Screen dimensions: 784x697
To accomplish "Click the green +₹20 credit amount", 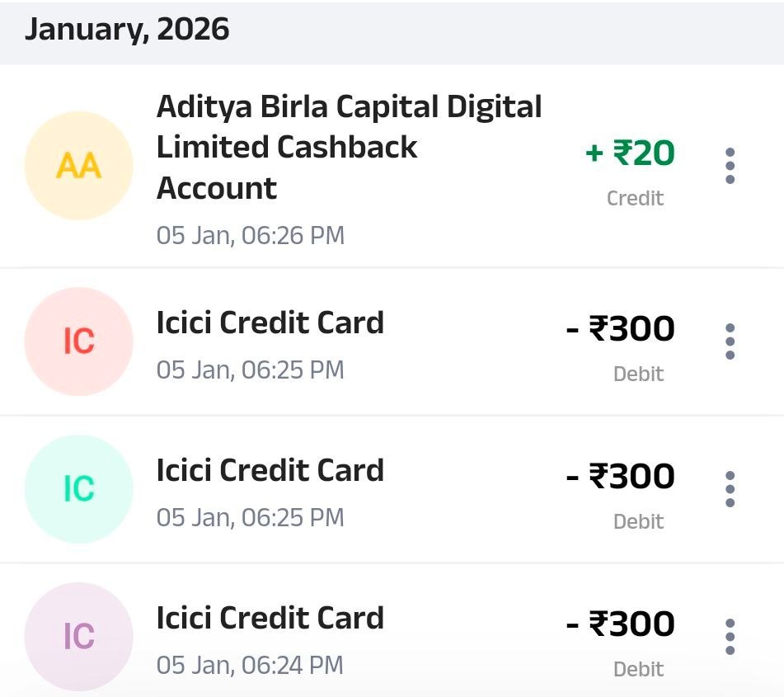I will point(630,153).
